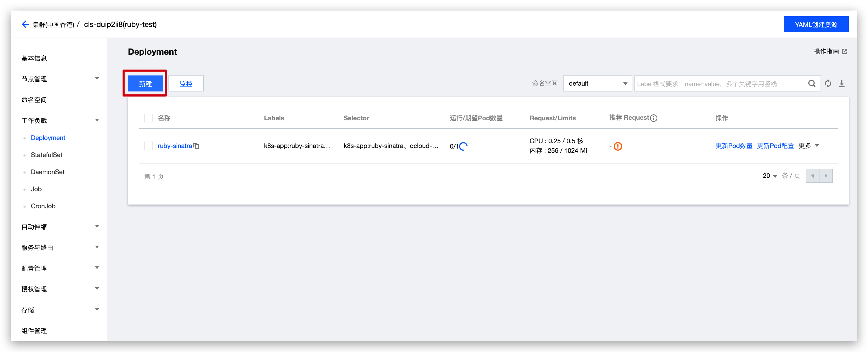This screenshot has height=352, width=868.
Task: Open 基本信息 in the sidebar
Action: (34, 58)
